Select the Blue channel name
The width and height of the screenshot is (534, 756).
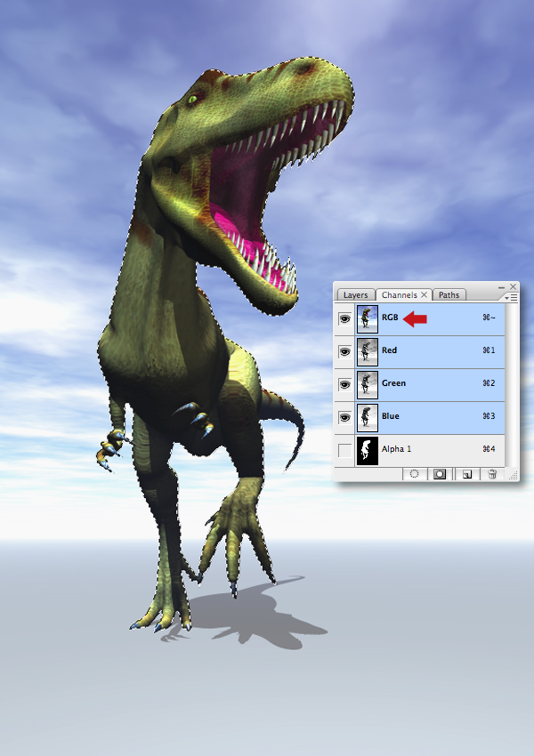390,415
